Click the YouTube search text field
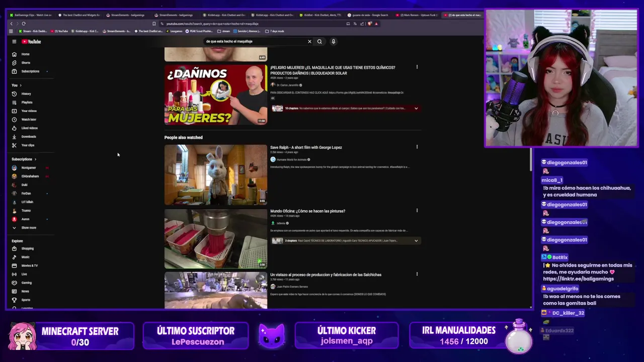 254,42
